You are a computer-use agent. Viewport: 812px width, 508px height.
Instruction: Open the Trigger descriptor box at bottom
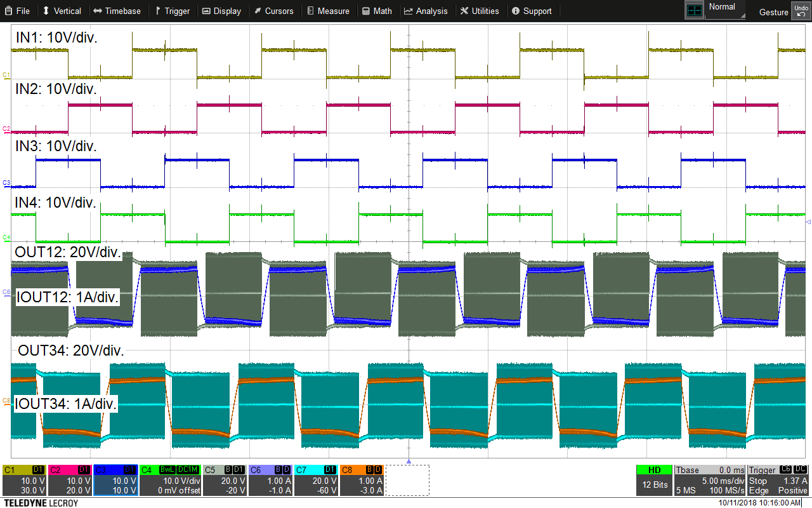click(778, 480)
